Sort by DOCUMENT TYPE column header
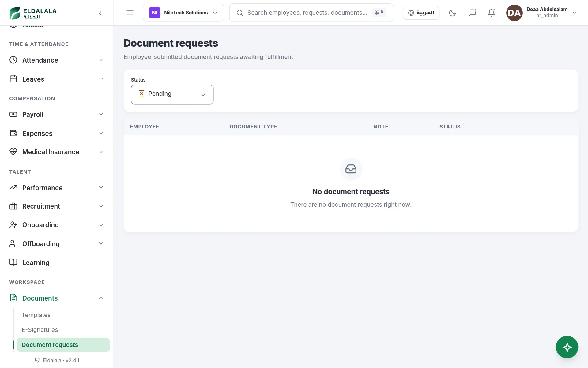This screenshot has height=368, width=588. click(x=253, y=127)
